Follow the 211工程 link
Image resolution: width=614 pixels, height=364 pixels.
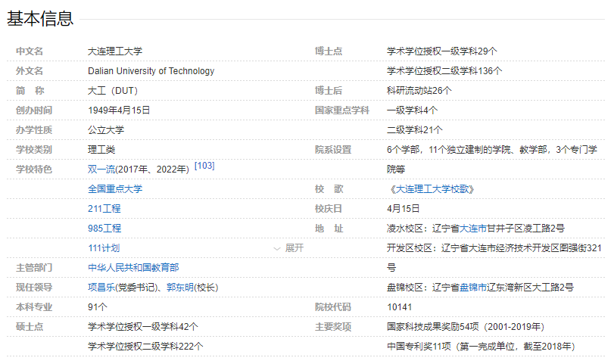tap(104, 208)
